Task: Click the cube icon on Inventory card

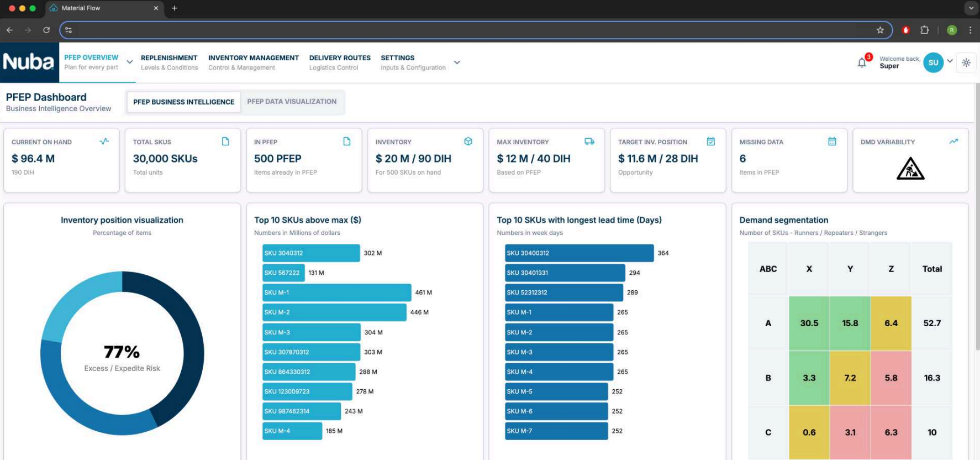Action: 468,142
